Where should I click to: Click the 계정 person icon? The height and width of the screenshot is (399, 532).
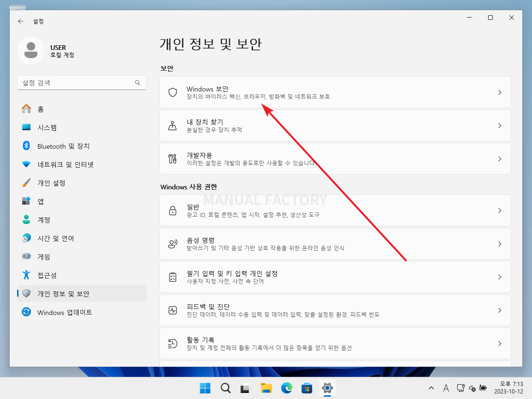click(26, 219)
